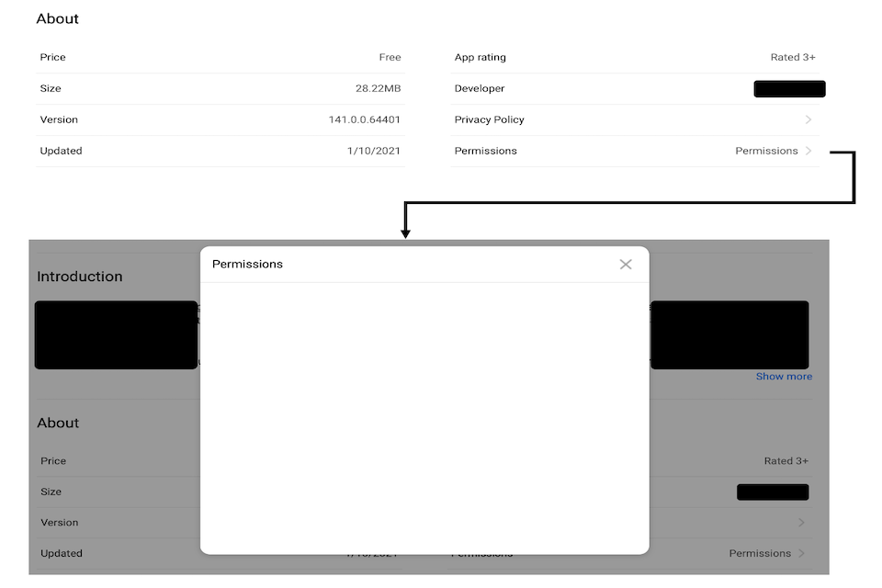Click the redacted developer name in the top section

tap(789, 89)
